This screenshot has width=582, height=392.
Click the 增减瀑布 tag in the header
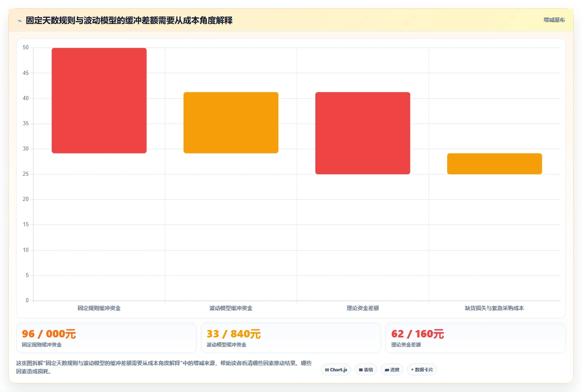pos(554,20)
